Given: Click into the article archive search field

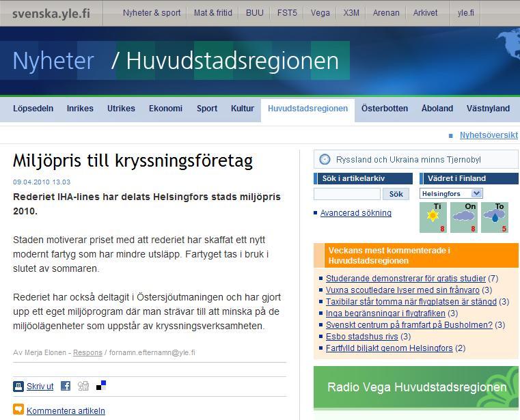Looking at the screenshot, I should [346, 195].
